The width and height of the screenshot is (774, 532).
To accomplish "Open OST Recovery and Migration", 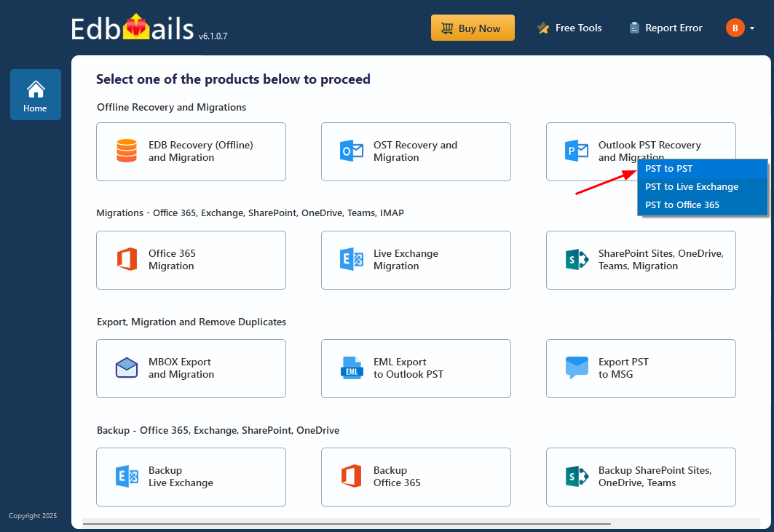I will click(x=416, y=151).
